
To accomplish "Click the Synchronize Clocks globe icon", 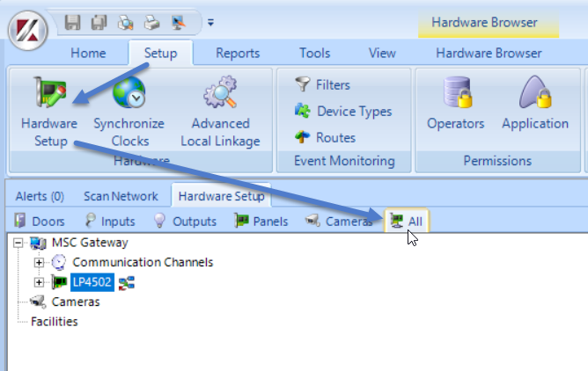I will pos(129,92).
